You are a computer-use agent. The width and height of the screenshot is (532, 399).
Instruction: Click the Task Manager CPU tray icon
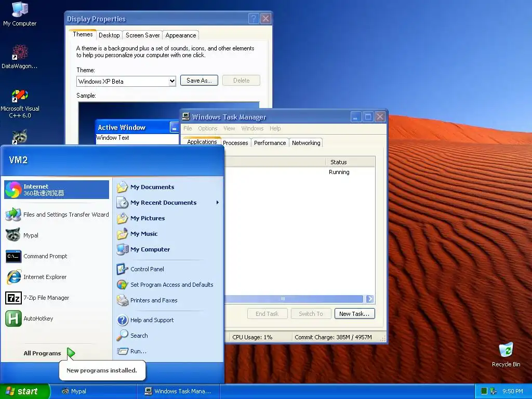pos(484,391)
